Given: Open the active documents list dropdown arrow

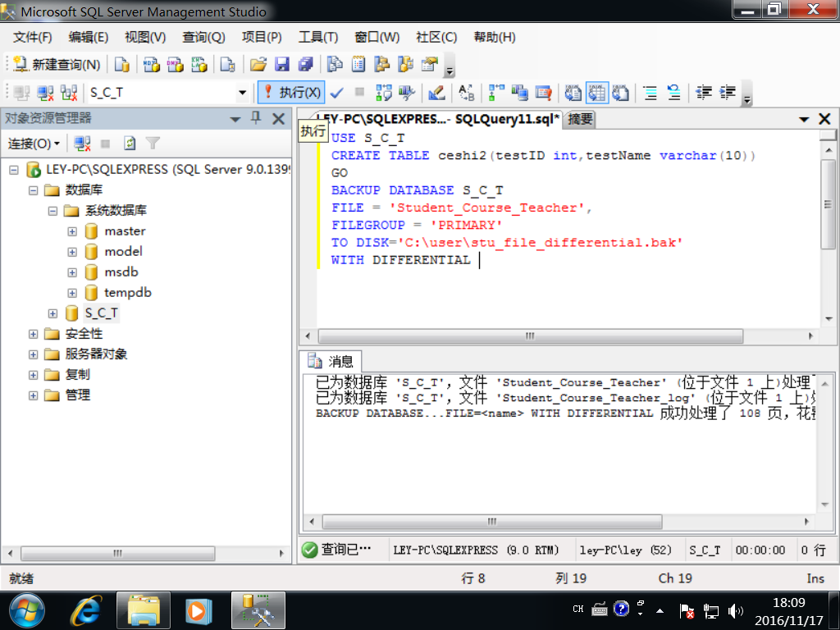Looking at the screenshot, I should [x=804, y=120].
